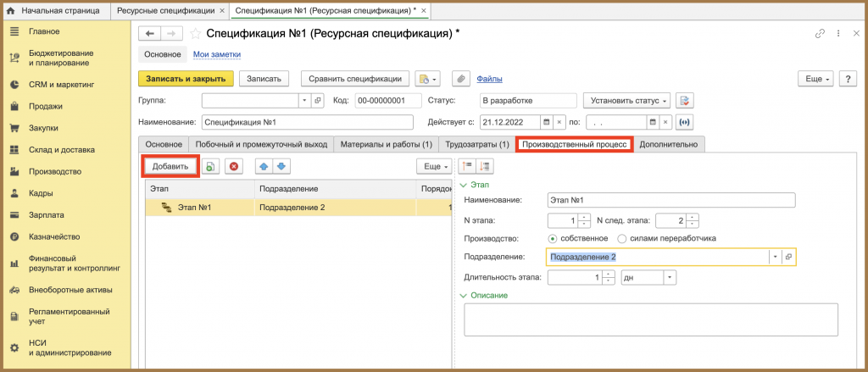Move stage up with blue arrow
Viewport: 868px width, 372px height.
coord(264,166)
